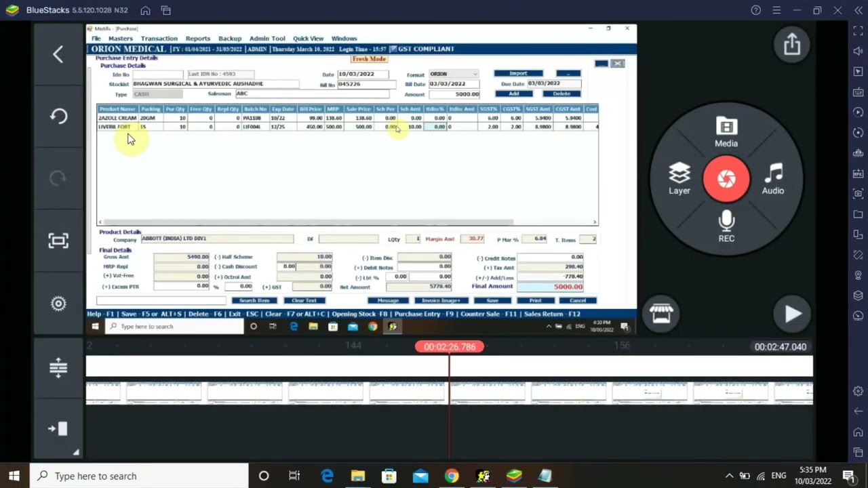Click the Save button in the purchase form
Image resolution: width=868 pixels, height=488 pixels.
click(492, 300)
